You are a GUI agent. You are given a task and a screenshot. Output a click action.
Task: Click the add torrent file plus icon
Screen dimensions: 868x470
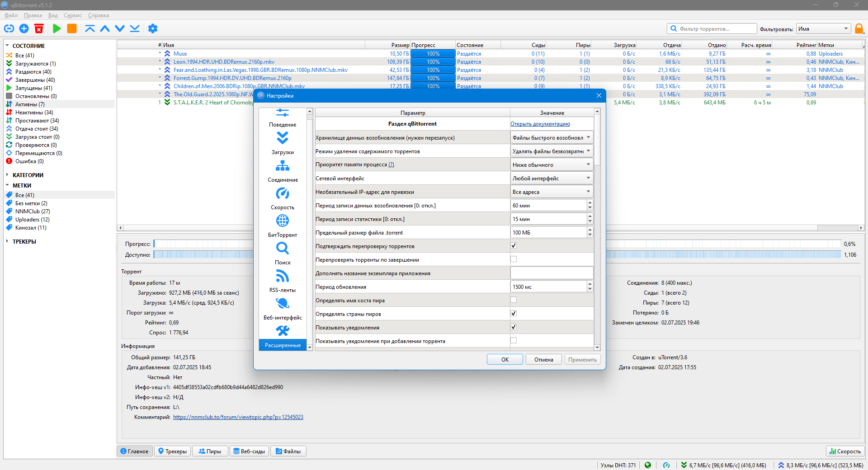tap(24, 28)
